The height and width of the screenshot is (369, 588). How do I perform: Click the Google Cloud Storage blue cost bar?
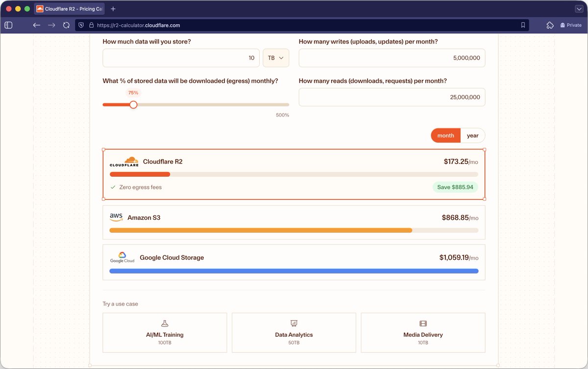(294, 271)
